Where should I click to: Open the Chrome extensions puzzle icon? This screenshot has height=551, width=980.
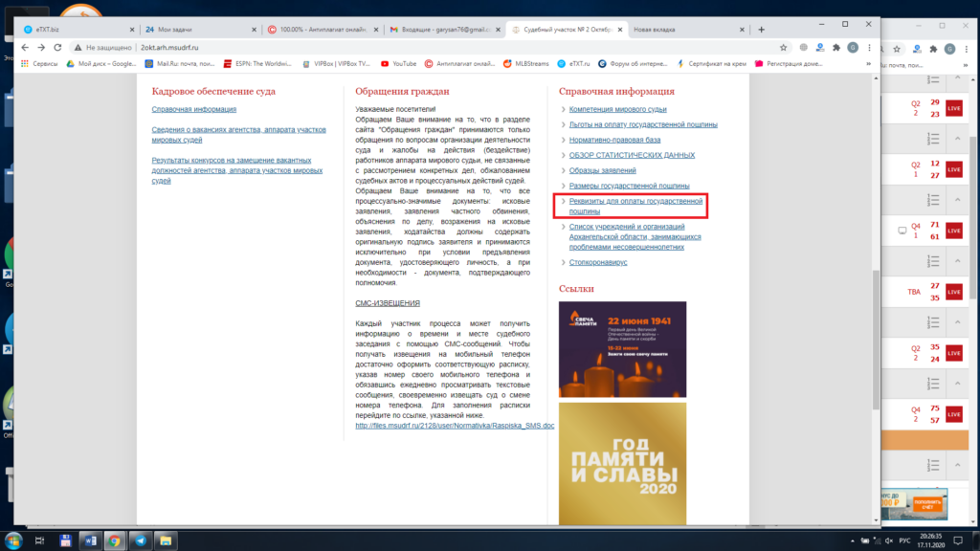click(x=836, y=48)
